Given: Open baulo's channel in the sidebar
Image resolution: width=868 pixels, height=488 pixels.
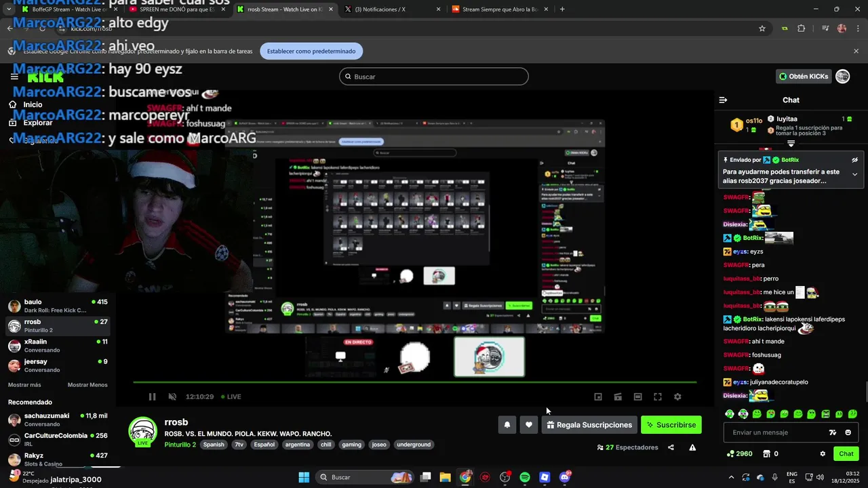Looking at the screenshot, I should (58, 306).
